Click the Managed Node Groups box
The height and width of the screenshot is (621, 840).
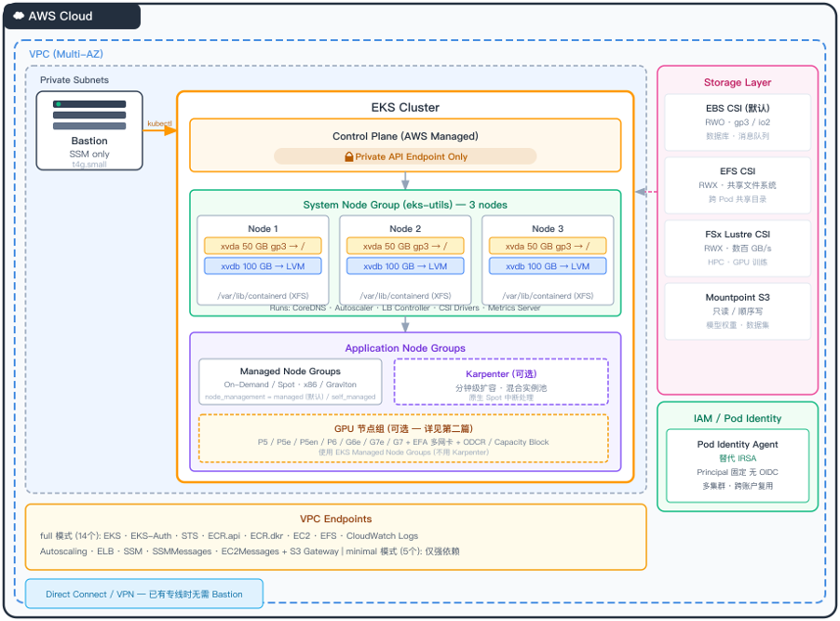click(x=291, y=382)
